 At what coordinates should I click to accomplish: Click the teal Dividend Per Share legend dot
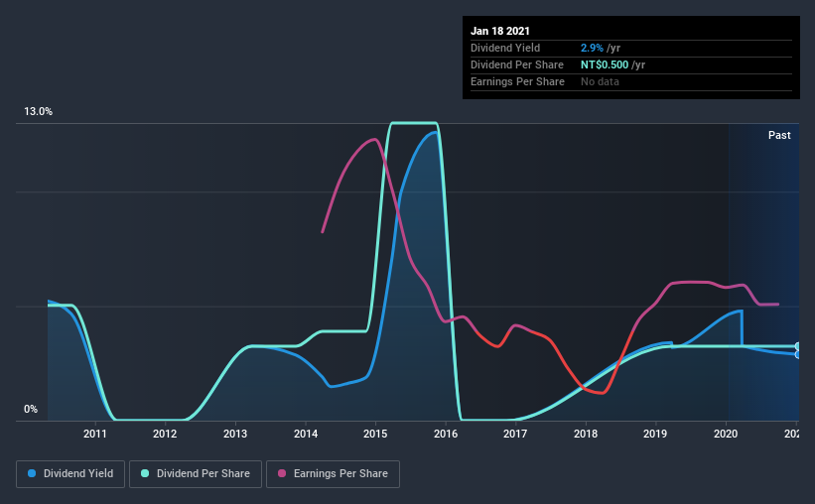tap(145, 473)
